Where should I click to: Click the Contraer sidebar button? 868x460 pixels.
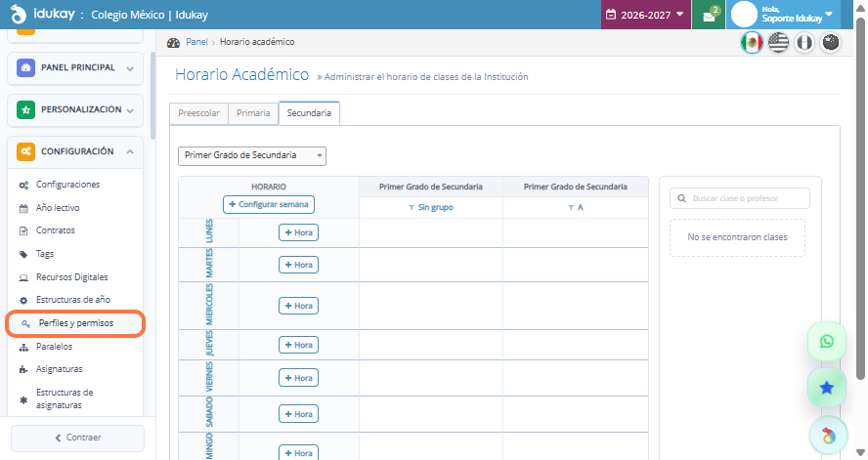[x=77, y=438]
